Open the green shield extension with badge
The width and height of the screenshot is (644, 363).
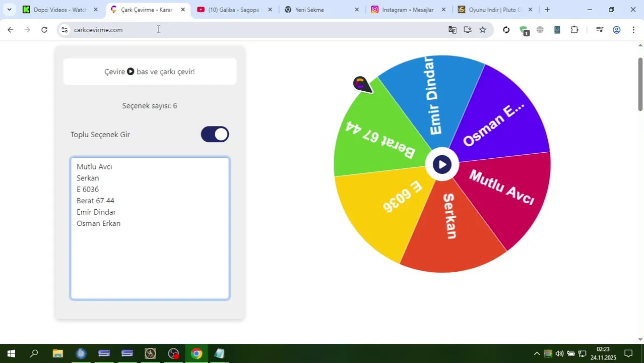point(524,30)
